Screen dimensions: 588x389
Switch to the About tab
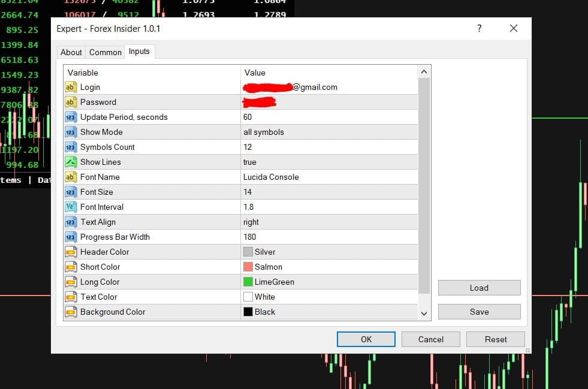pyautogui.click(x=71, y=52)
